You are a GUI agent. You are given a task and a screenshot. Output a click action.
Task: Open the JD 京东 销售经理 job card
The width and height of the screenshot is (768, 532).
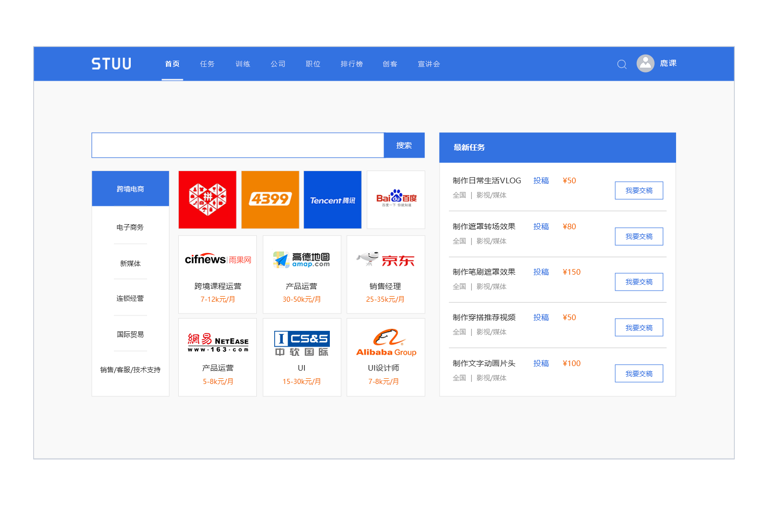(x=386, y=275)
